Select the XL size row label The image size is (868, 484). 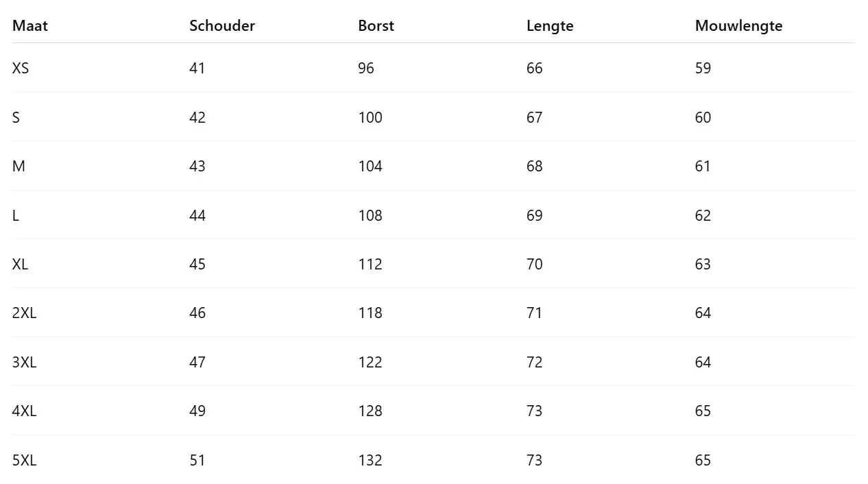[20, 264]
